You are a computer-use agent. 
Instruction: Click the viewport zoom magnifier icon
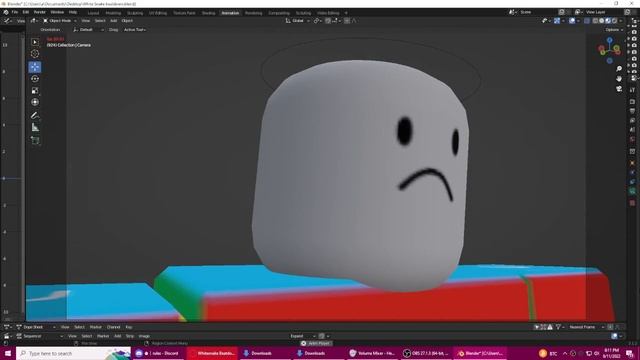[619, 69]
